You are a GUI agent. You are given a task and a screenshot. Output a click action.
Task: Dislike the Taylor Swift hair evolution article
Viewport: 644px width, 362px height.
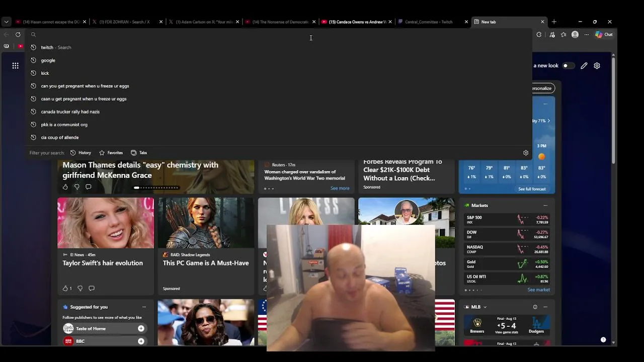79,289
